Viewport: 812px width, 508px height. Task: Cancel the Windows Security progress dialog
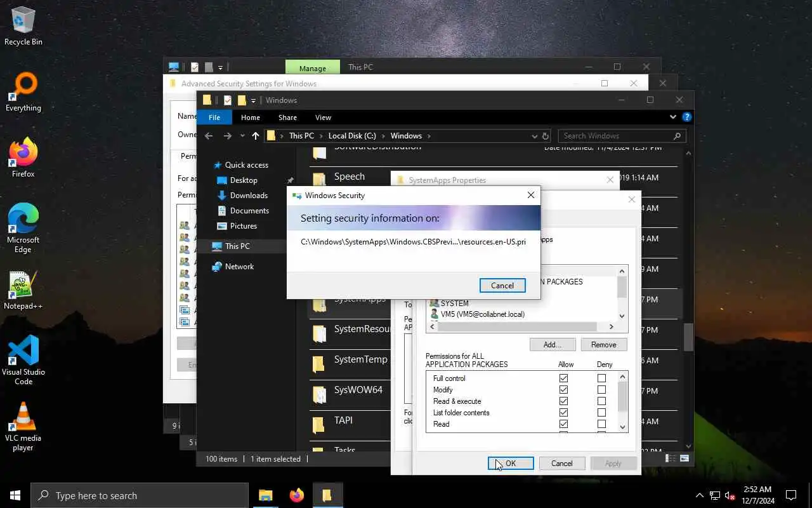[x=502, y=286]
